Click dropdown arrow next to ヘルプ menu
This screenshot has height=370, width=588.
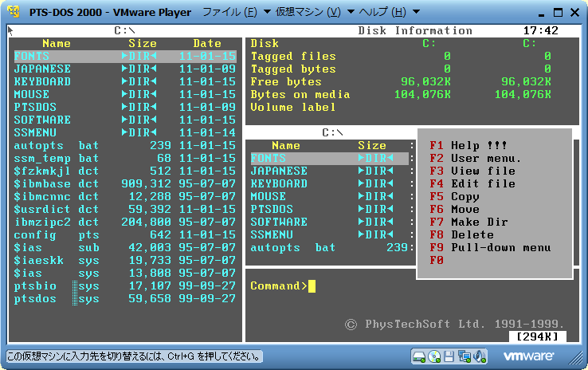click(x=416, y=12)
